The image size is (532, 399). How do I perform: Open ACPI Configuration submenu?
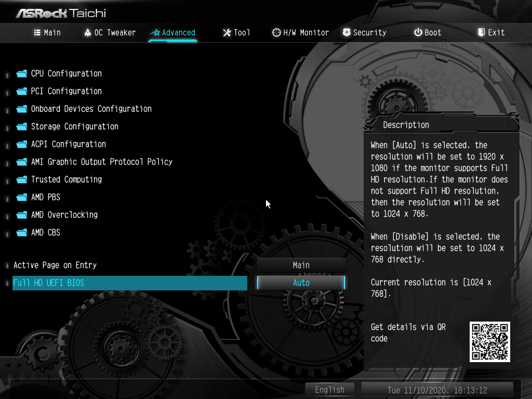(69, 144)
